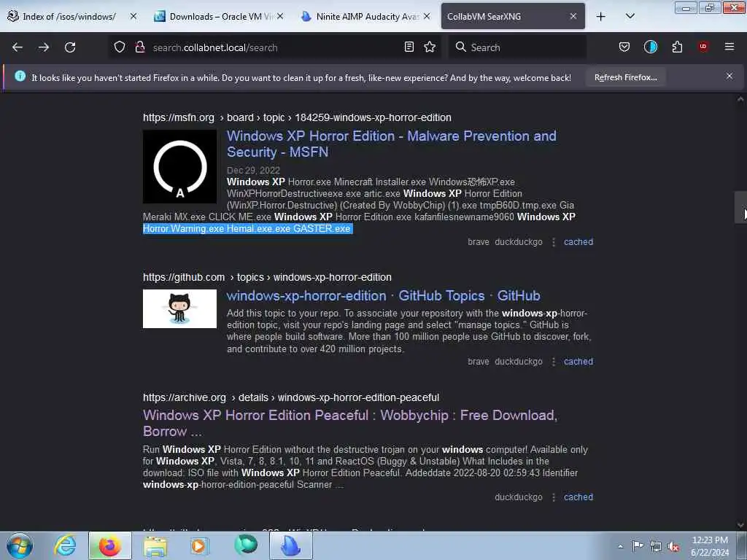
Task: Open more options for archive.org result
Action: [x=554, y=497]
